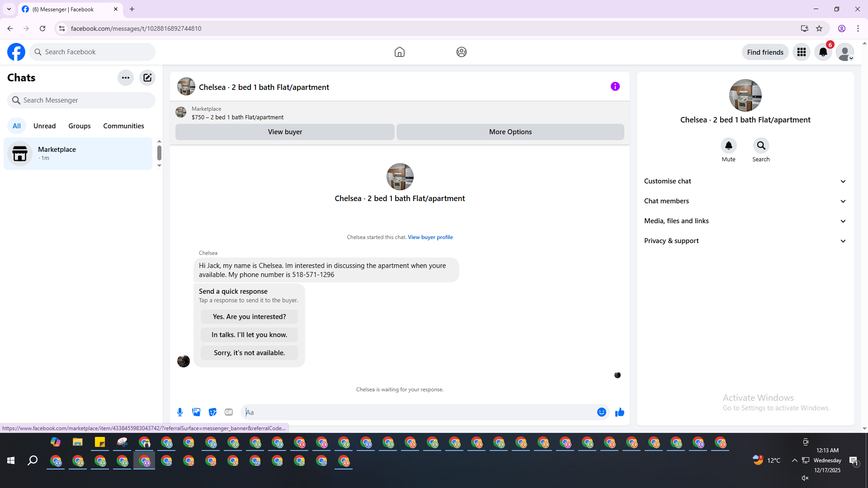868x488 pixels.
Task: Expand Privacy & support section
Action: (x=745, y=241)
